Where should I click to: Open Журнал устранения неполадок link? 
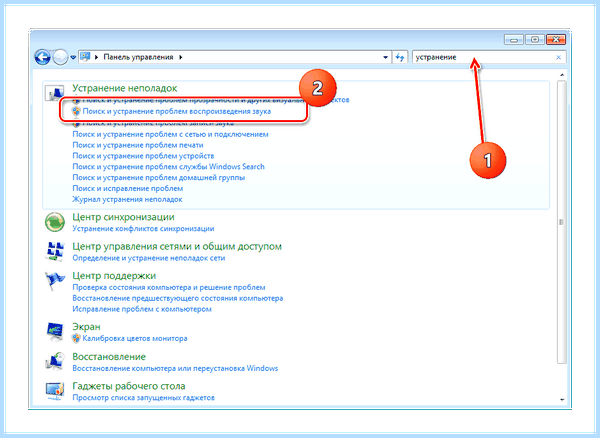tap(127, 199)
